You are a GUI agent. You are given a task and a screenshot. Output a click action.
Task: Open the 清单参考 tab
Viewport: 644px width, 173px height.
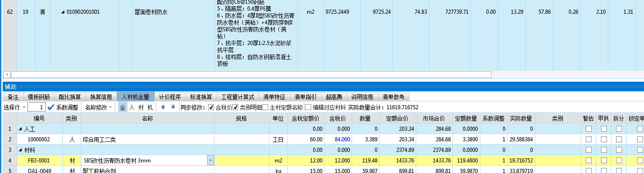point(393,97)
